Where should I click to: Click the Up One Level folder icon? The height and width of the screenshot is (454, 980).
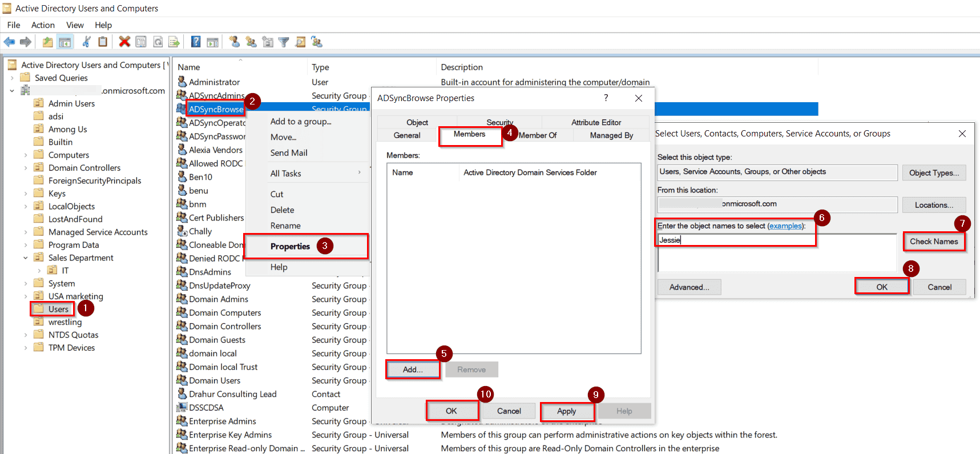click(48, 42)
